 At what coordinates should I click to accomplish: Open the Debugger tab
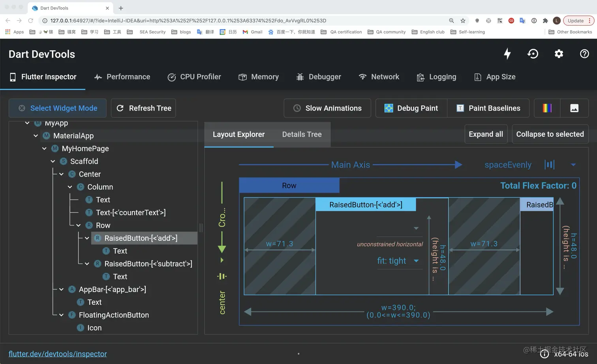tap(318, 77)
